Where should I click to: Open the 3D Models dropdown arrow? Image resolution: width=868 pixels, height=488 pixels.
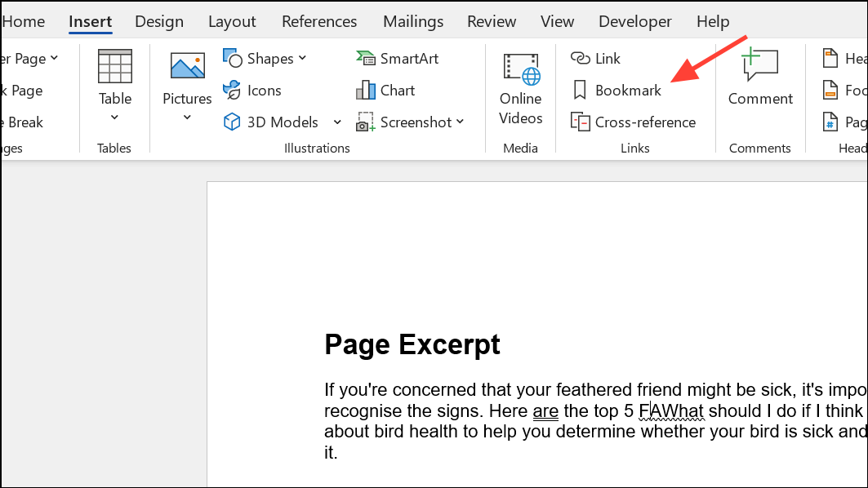[337, 122]
